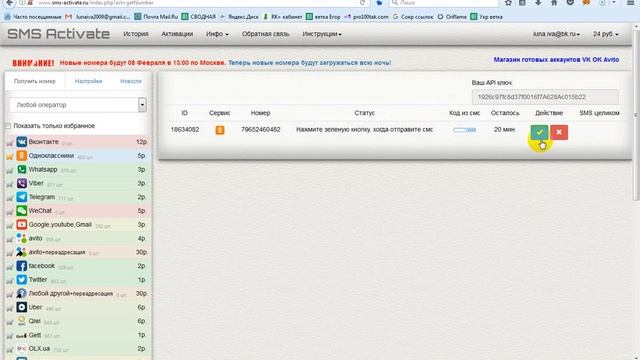Viewport: 640px width, 360px height.
Task: Select the avito+переадресация service icon
Action: (22, 252)
